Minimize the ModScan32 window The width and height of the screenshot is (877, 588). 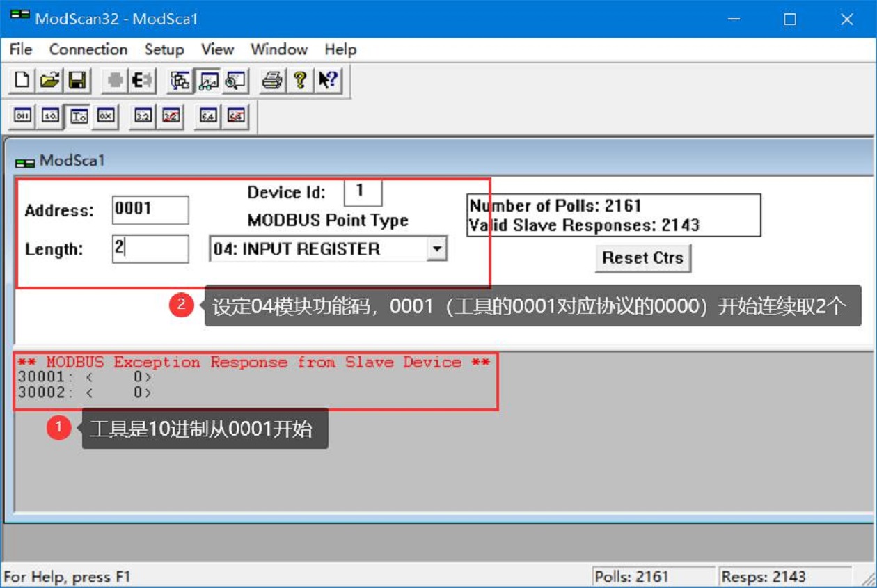734,19
